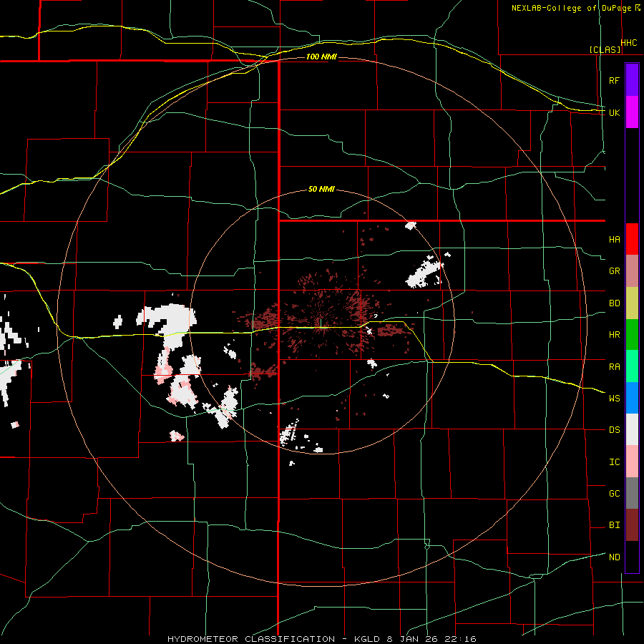The image size is (644, 644).
Task: Click the [CLAS] units label
Action: pos(605,49)
